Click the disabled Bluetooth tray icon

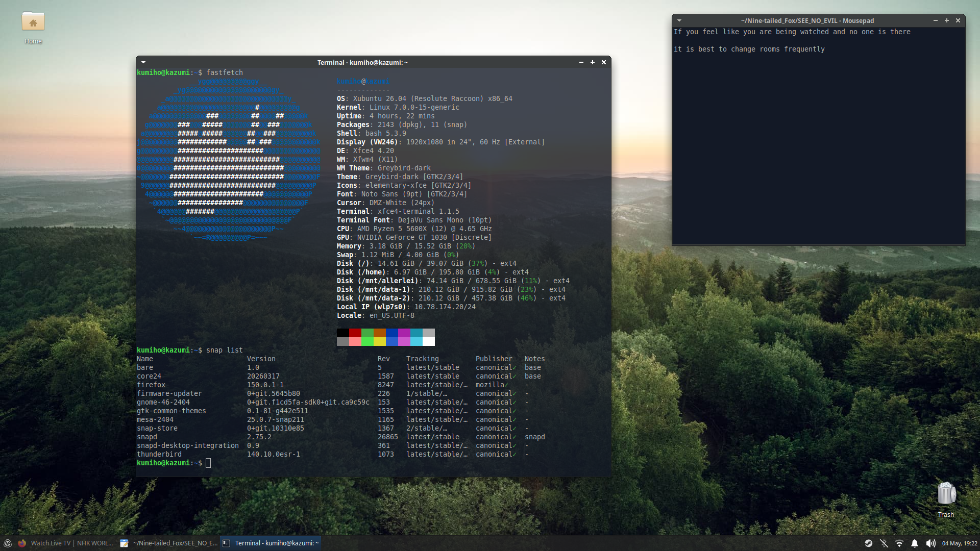pyautogui.click(x=884, y=543)
